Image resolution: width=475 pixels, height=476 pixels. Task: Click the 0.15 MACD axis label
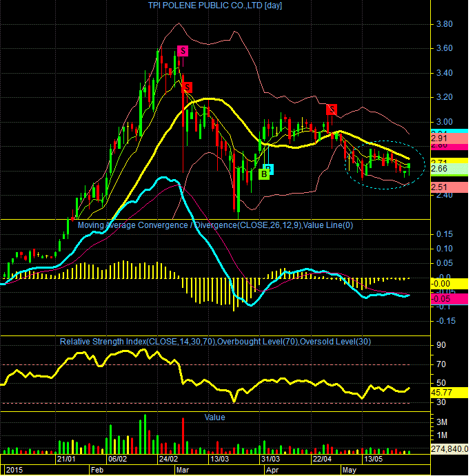coord(444,234)
